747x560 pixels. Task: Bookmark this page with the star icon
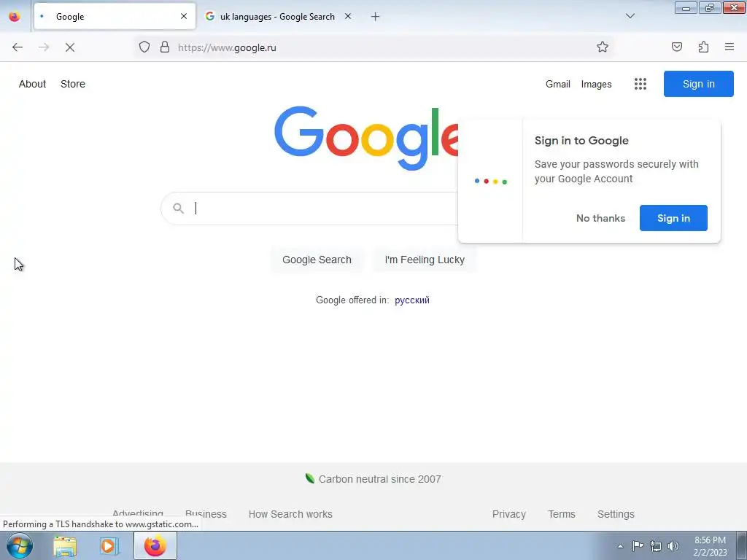602,47
